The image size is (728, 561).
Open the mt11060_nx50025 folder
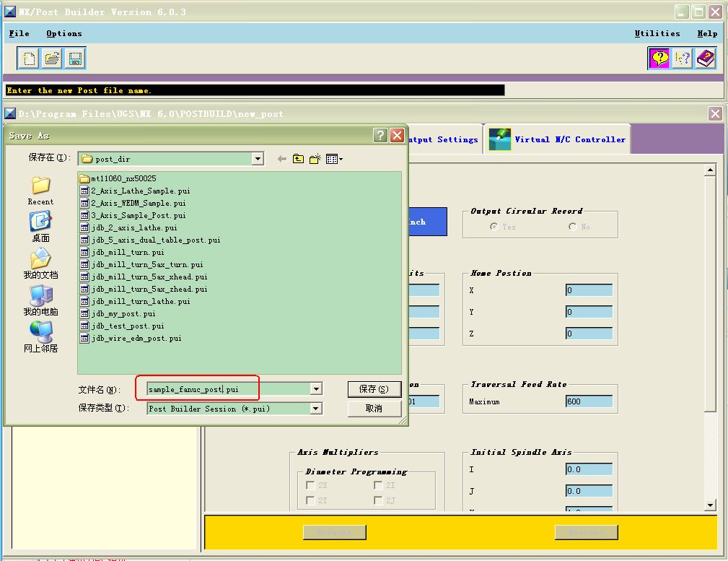pyautogui.click(x=118, y=178)
